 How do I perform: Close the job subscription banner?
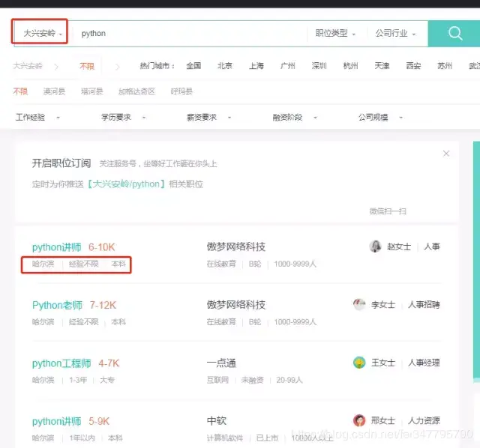[x=446, y=154]
